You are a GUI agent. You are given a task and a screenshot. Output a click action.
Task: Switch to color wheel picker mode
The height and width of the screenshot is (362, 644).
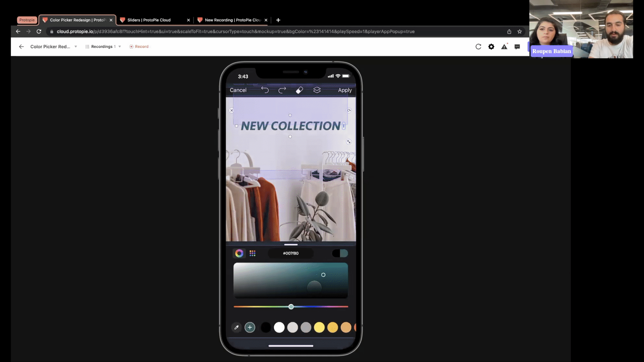tap(239, 253)
